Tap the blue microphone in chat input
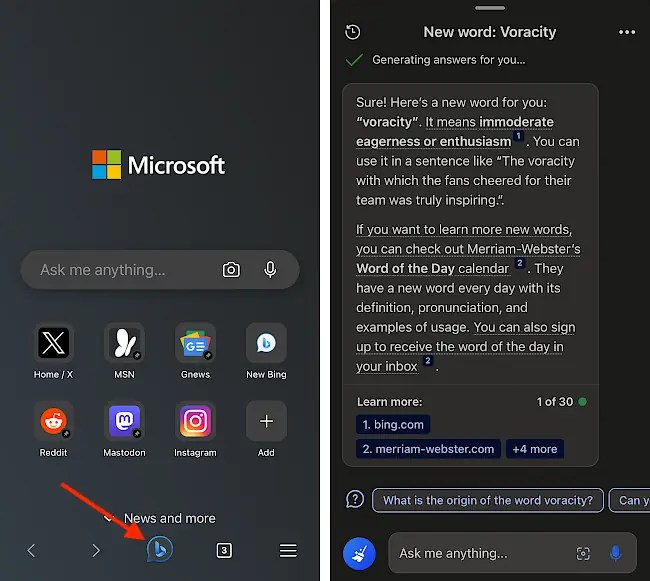The width and height of the screenshot is (650, 581). pos(616,554)
